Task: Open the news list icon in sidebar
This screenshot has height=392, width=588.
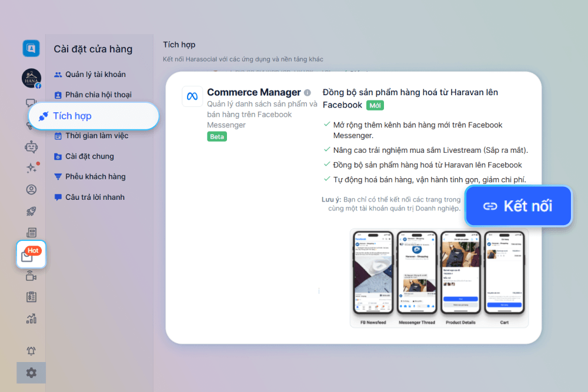Action: point(31,233)
